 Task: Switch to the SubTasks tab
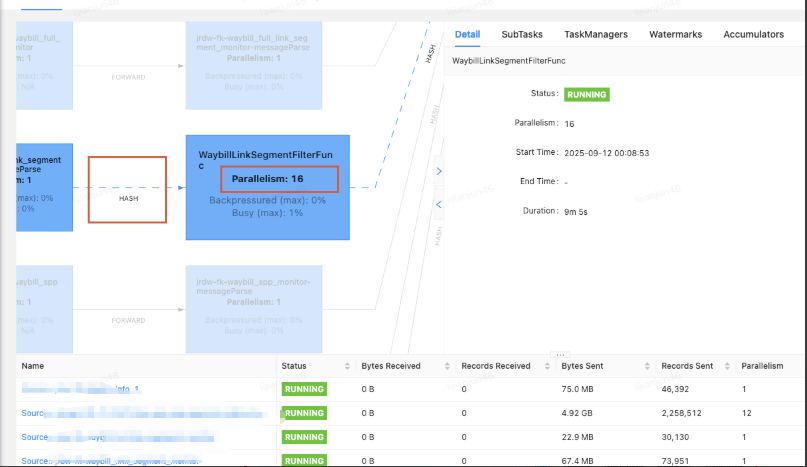[x=522, y=34]
